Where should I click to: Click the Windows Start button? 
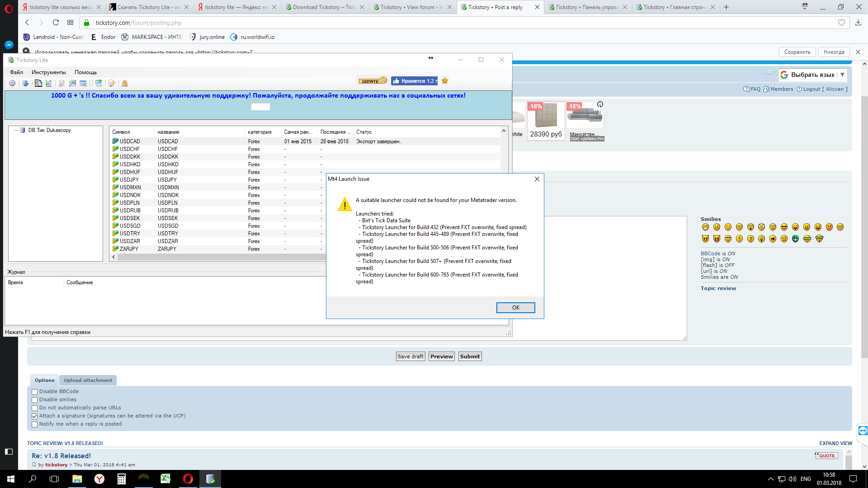tap(11, 479)
